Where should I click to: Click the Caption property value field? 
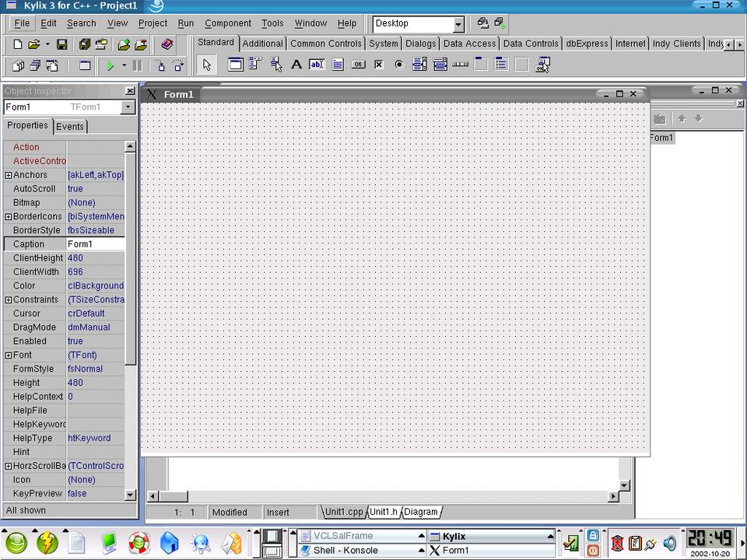click(x=95, y=244)
